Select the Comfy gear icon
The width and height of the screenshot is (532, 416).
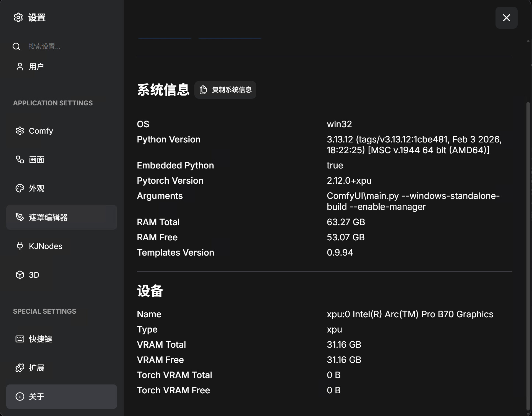point(20,131)
